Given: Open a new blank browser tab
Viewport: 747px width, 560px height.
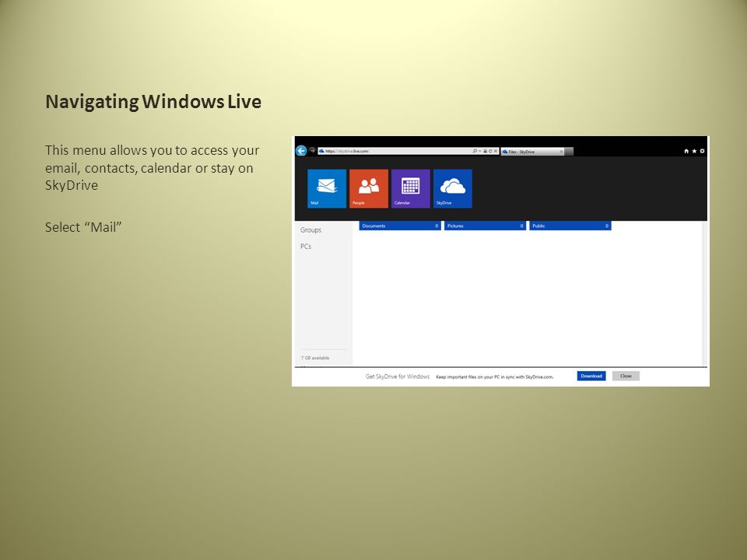Looking at the screenshot, I should (x=569, y=152).
